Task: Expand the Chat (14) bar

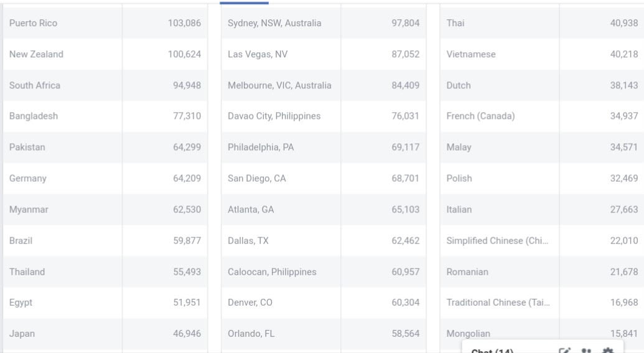Action: click(x=492, y=351)
